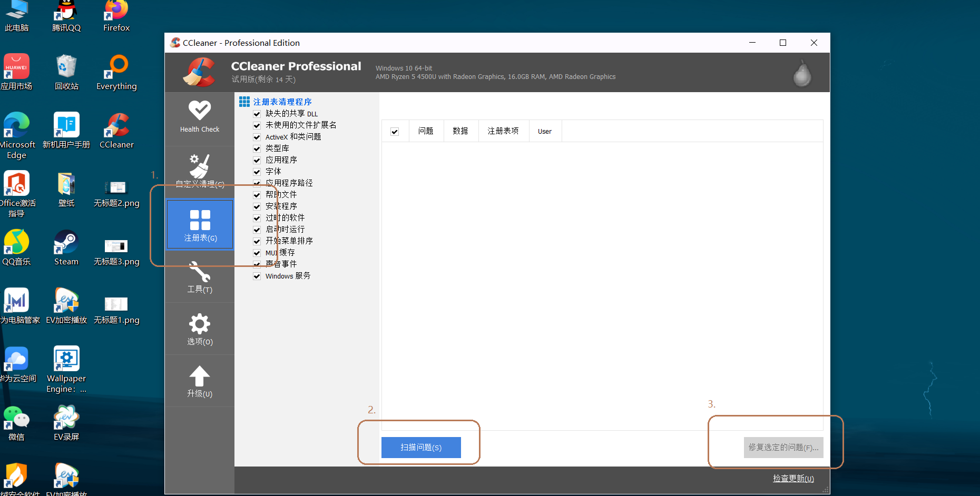Toggle select-all checkbox in results header
Image resolution: width=980 pixels, height=496 pixels.
click(x=395, y=132)
